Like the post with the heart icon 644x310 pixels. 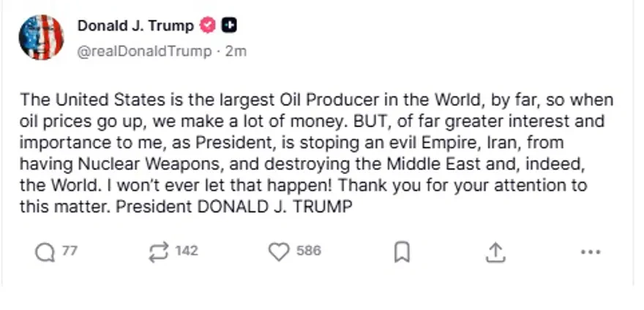279,252
